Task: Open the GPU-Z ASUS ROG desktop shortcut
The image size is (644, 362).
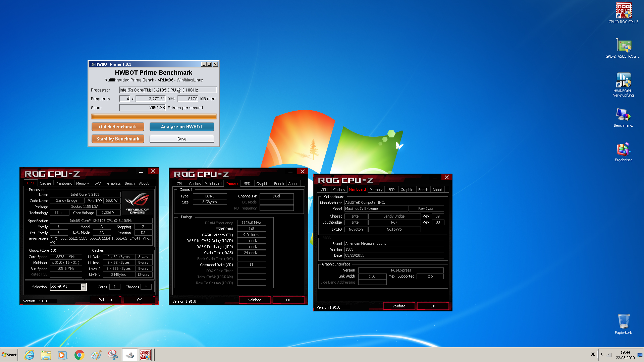Action: tap(623, 48)
